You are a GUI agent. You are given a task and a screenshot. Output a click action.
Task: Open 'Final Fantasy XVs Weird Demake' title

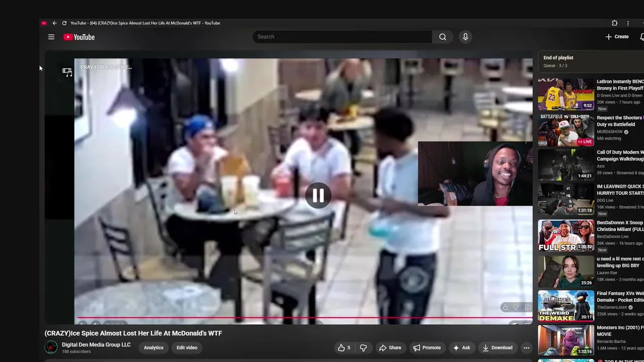[x=620, y=297]
